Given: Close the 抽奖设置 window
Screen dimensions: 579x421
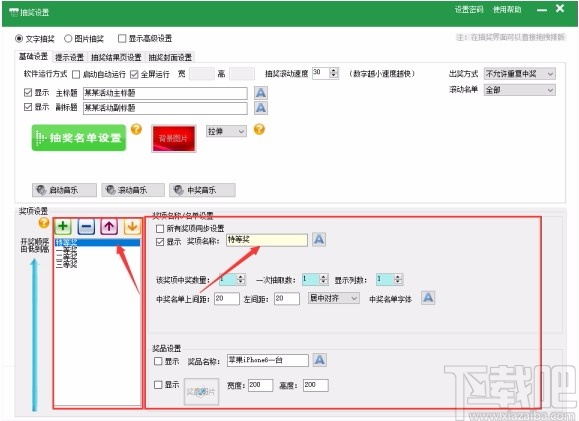Looking at the screenshot, I should (x=560, y=8).
